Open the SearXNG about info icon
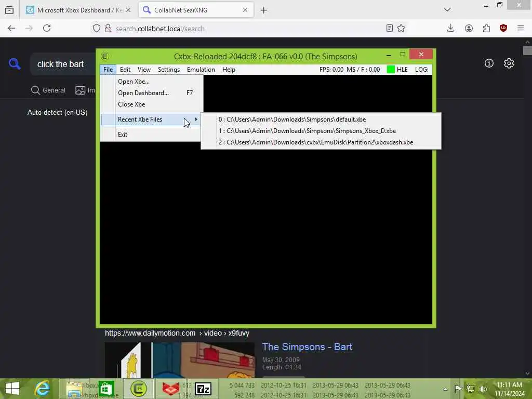Viewport: 532px width, 399px height. click(x=489, y=63)
